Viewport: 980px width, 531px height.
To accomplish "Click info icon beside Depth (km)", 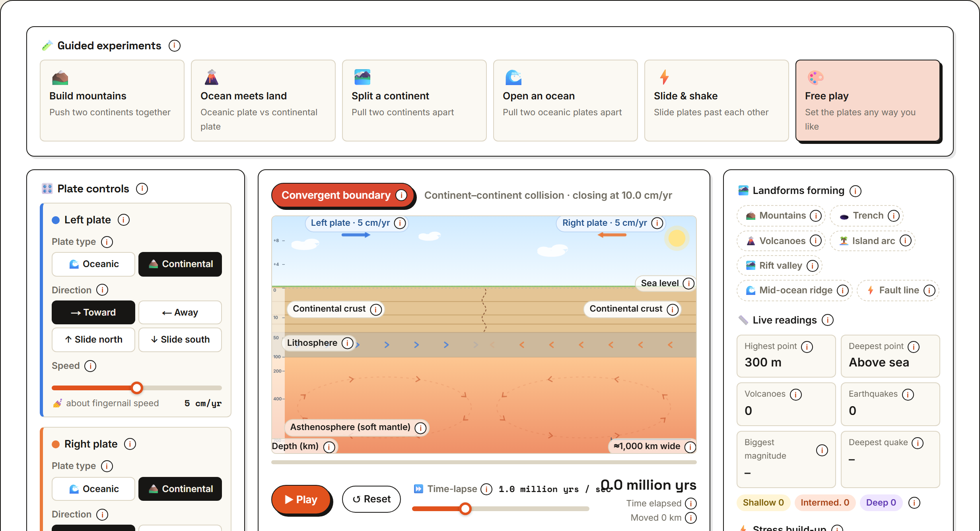I will (329, 447).
